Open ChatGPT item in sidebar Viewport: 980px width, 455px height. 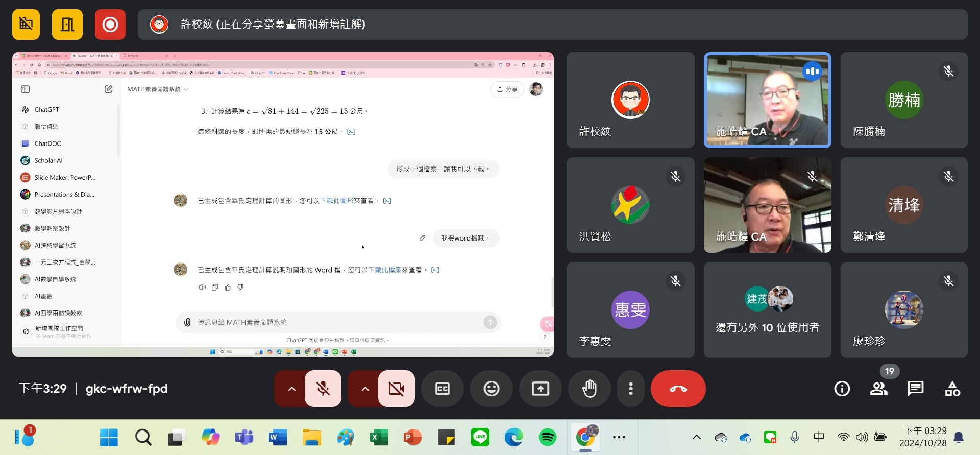pyautogui.click(x=46, y=109)
